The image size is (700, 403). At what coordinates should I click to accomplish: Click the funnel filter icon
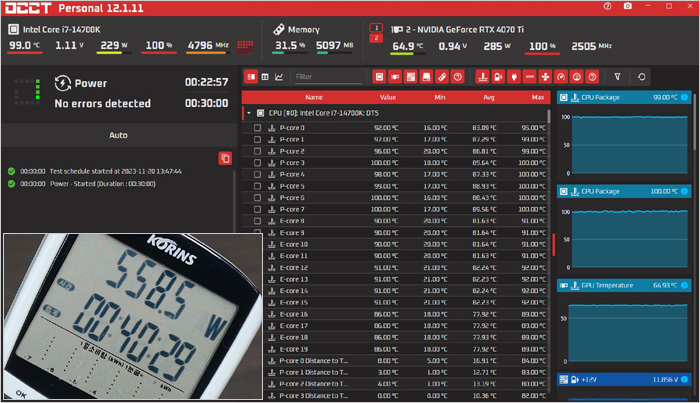[618, 76]
